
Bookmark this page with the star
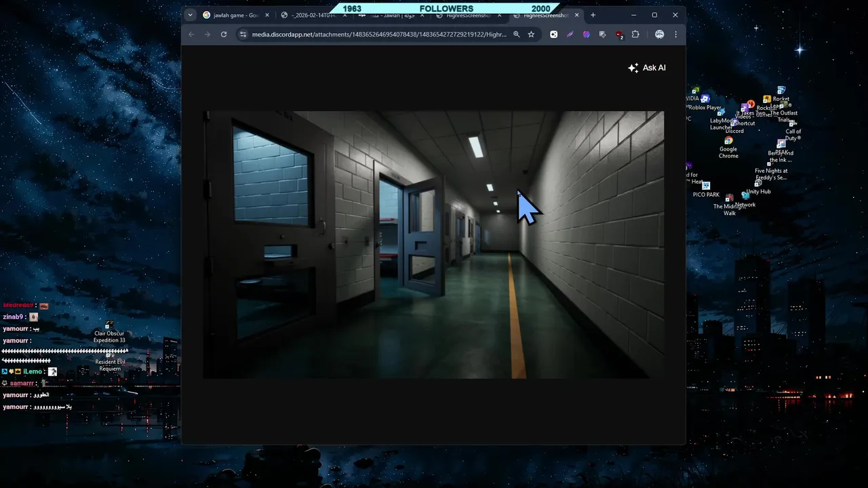pos(531,35)
